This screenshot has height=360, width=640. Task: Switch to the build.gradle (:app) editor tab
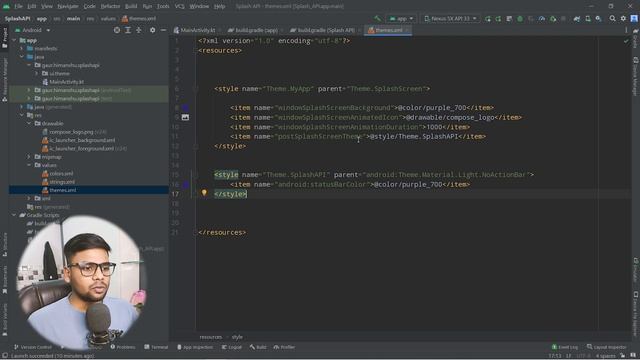click(x=256, y=30)
